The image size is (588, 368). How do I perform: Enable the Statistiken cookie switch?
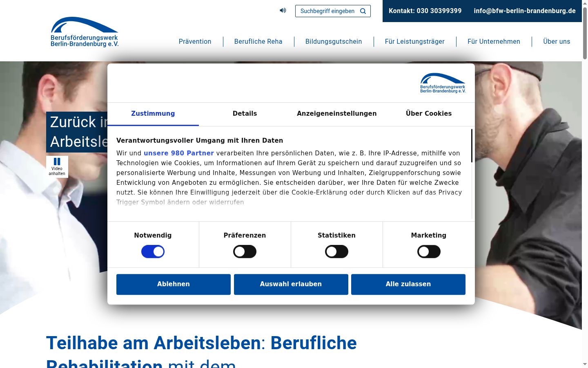[x=337, y=252]
